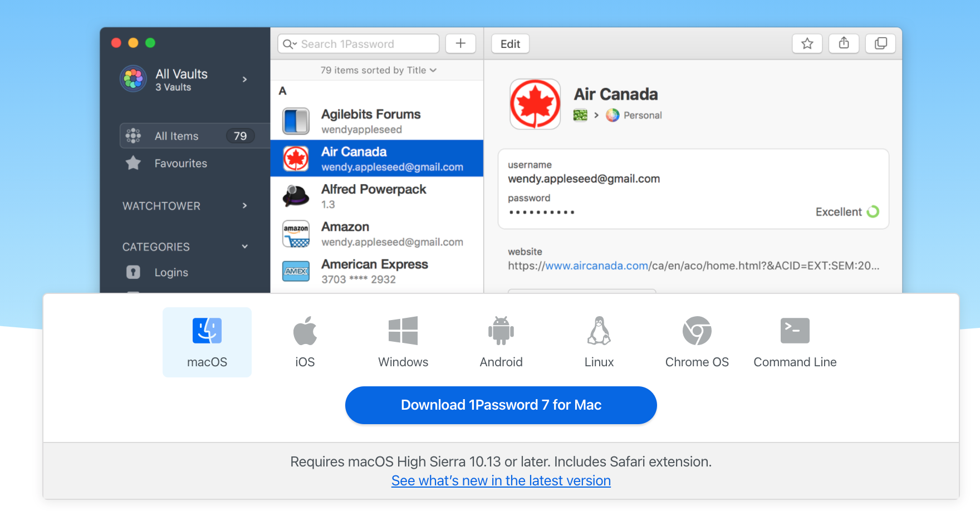980x511 pixels.
Task: Click the Search 1Password field
Action: point(359,43)
